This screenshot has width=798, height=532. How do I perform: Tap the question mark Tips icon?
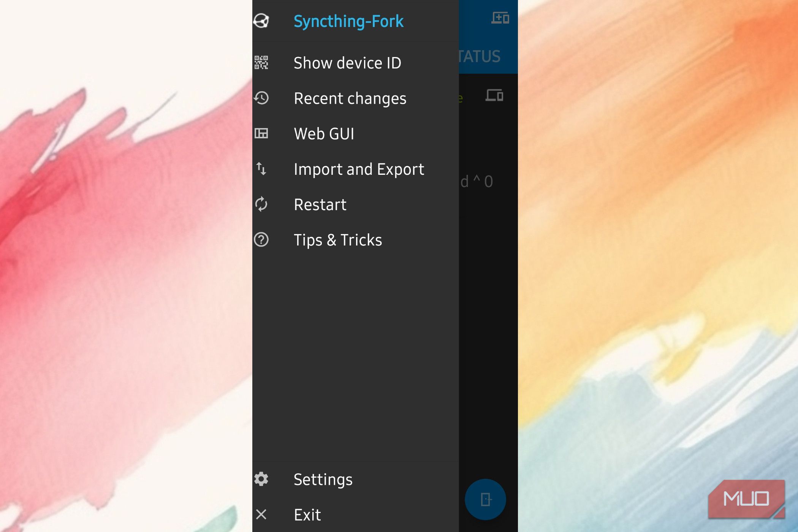coord(261,239)
